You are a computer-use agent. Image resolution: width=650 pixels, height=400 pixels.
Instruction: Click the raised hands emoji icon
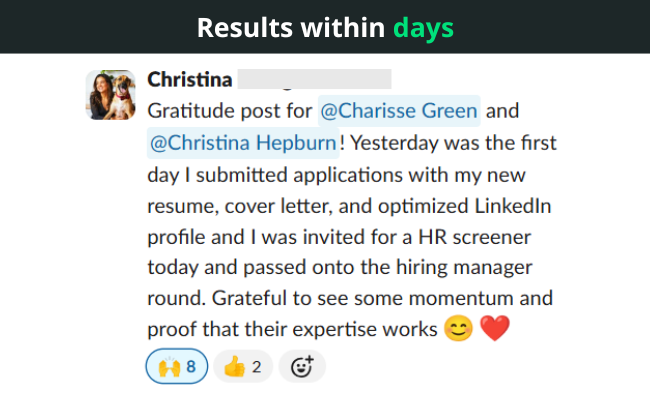point(169,367)
